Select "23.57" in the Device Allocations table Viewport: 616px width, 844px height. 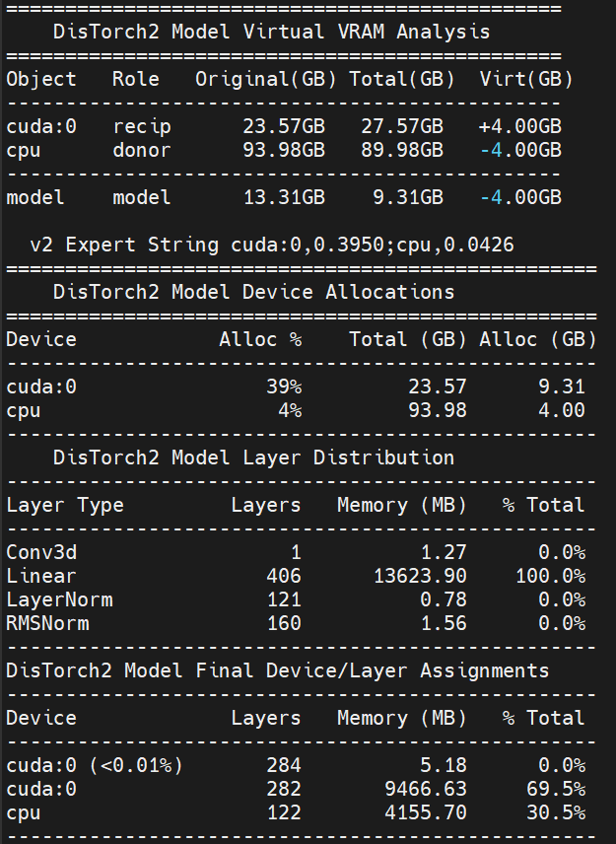437,387
